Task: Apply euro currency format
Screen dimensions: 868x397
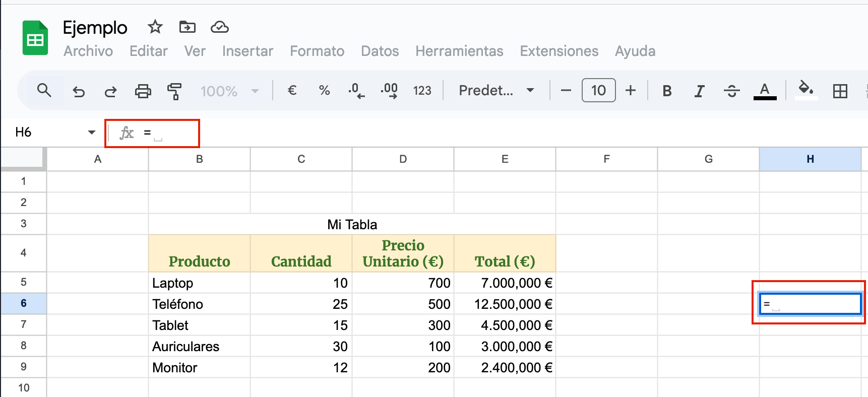Action: point(292,91)
